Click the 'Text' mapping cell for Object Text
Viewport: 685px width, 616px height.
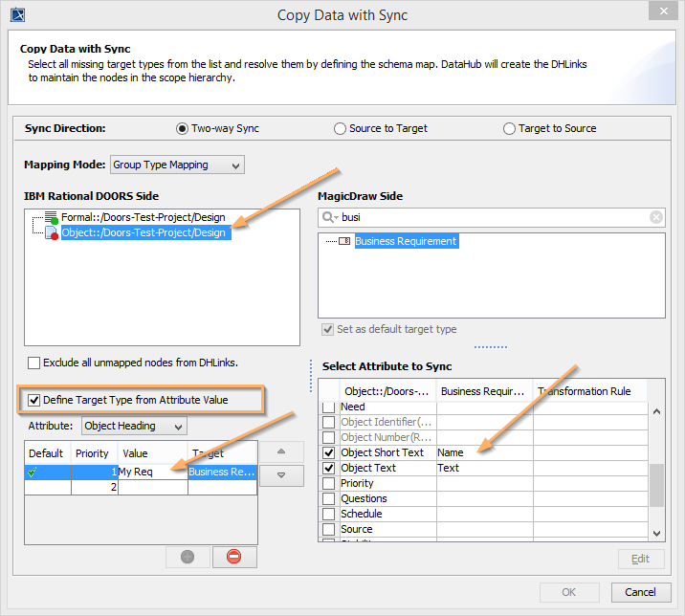[484, 468]
